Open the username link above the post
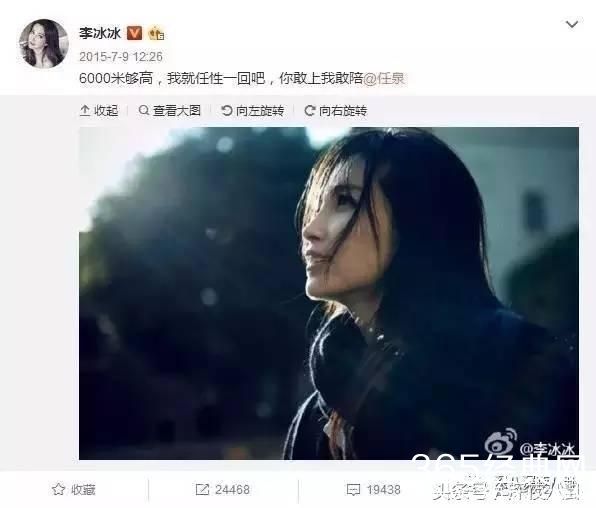 [x=100, y=33]
